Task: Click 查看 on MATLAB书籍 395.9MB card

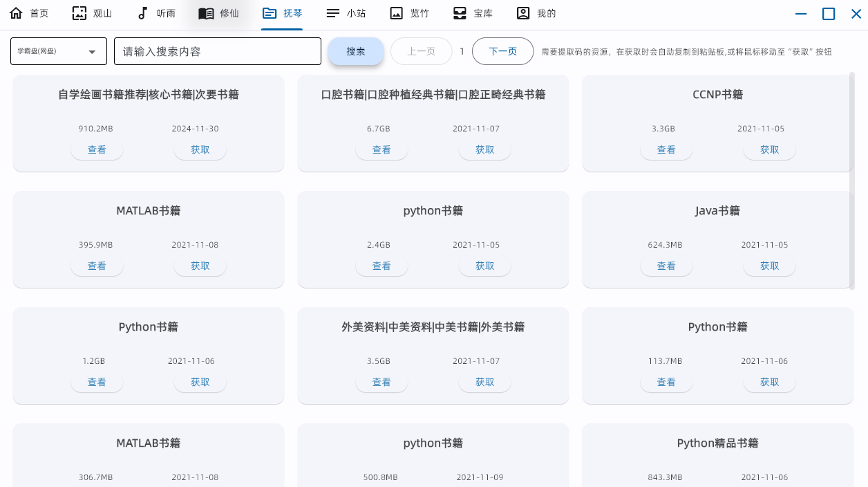Action: pyautogui.click(x=97, y=266)
